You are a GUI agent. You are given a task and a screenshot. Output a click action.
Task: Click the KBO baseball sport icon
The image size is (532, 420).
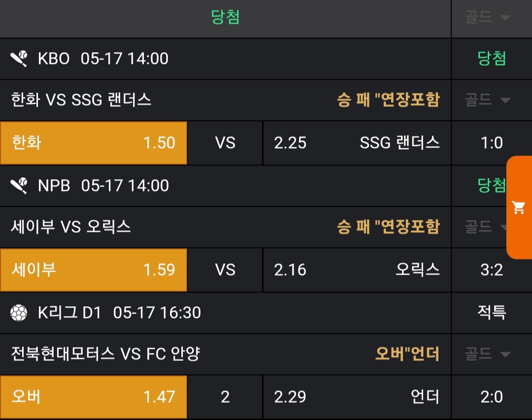coord(19,59)
